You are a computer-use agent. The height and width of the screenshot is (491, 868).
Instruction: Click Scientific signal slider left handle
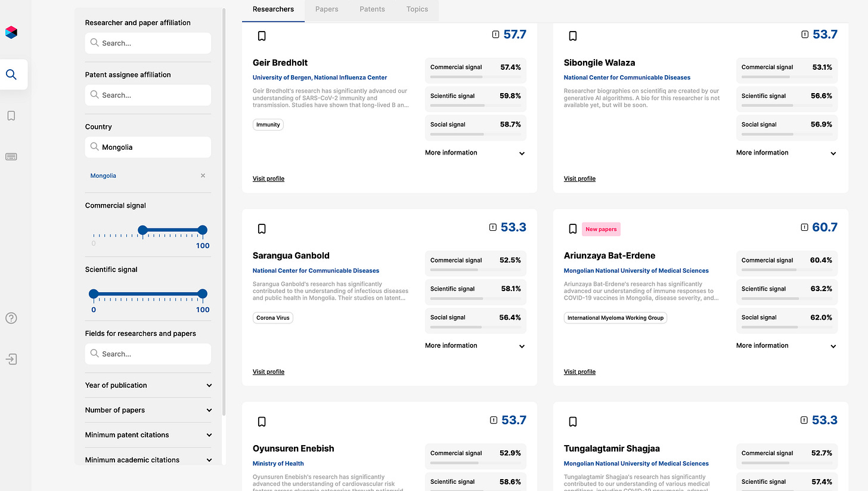tap(94, 294)
